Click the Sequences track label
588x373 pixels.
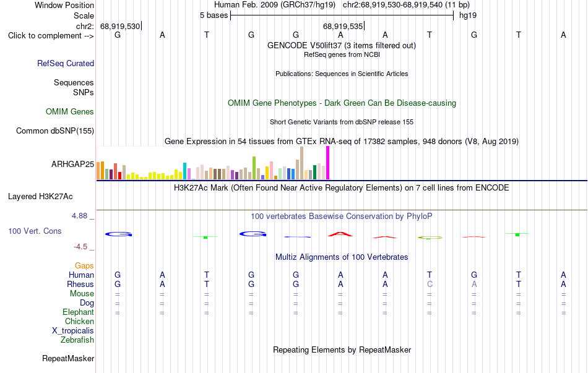[74, 82]
